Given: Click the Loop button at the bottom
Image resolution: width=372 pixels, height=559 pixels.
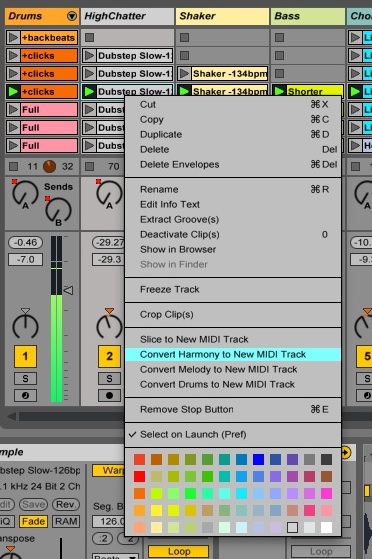Looking at the screenshot, I should point(178,552).
